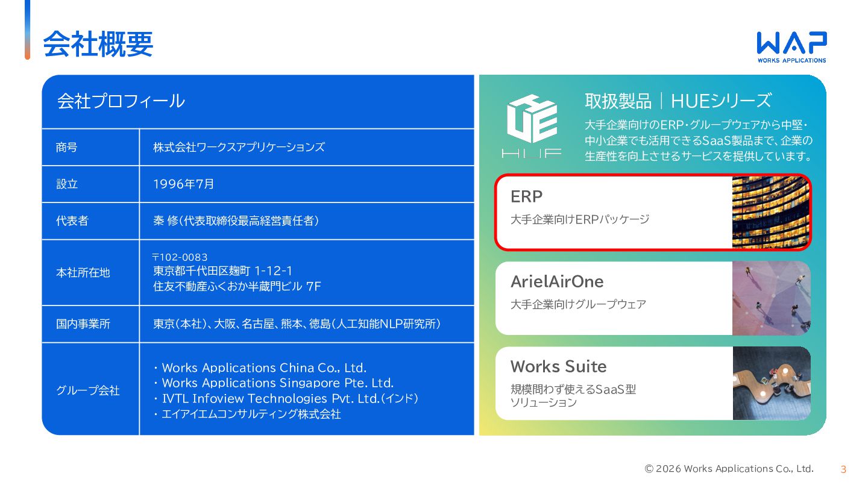Click エイアイエムコンサルティング株式会社 entry
The height and width of the screenshot is (488, 868).
[251, 414]
